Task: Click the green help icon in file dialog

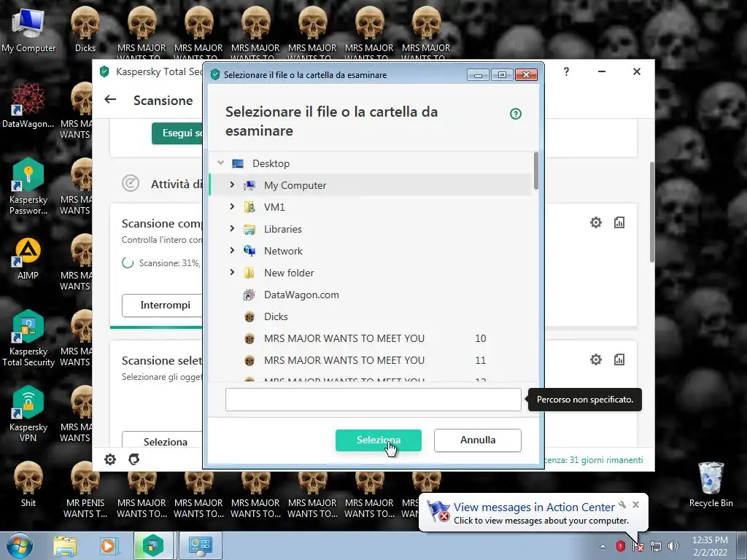Action: 516,114
